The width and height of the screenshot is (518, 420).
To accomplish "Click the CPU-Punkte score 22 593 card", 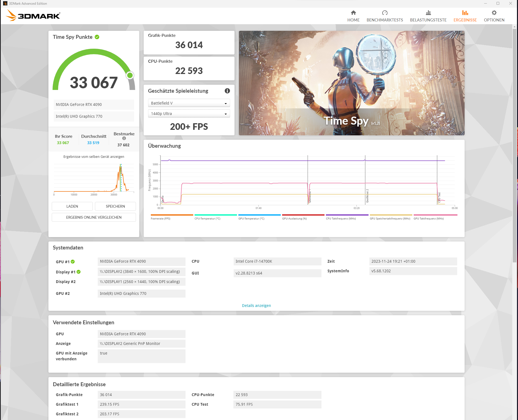I will point(189,68).
